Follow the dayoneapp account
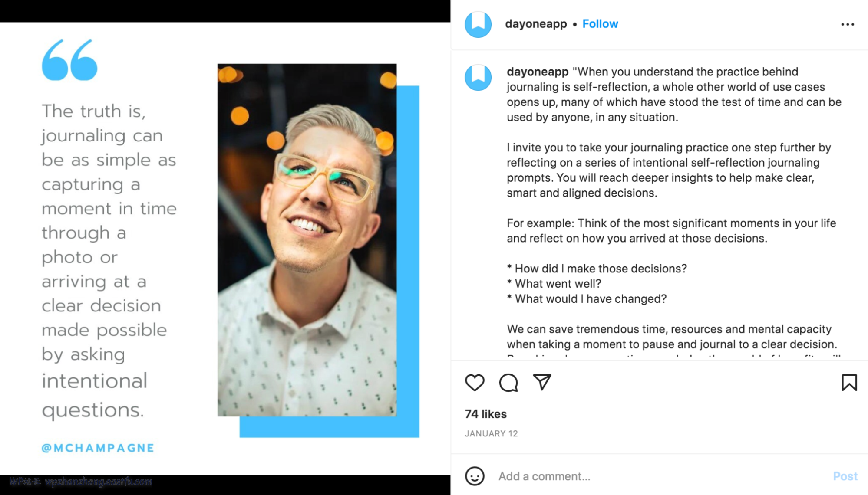This screenshot has width=868, height=495. point(600,24)
